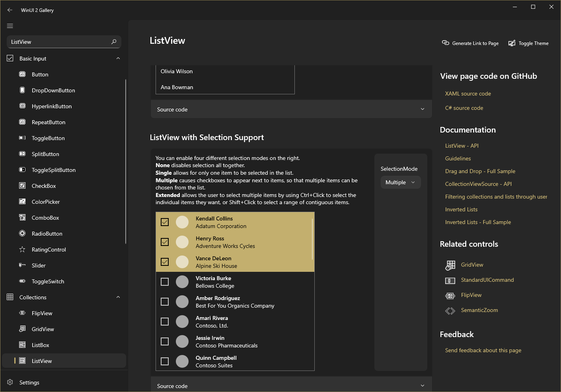This screenshot has height=392, width=561.
Task: Select the Generate Link to Page icon
Action: (446, 43)
